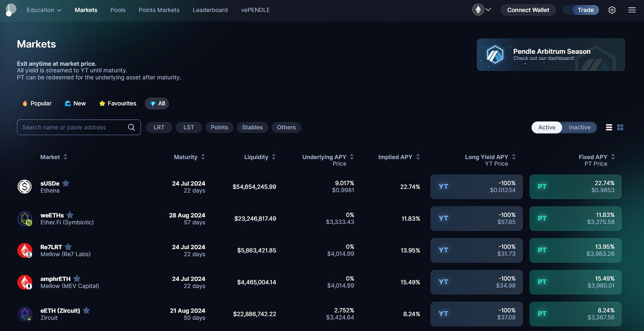
Task: Open the amphrETH YT button
Action: click(477, 282)
